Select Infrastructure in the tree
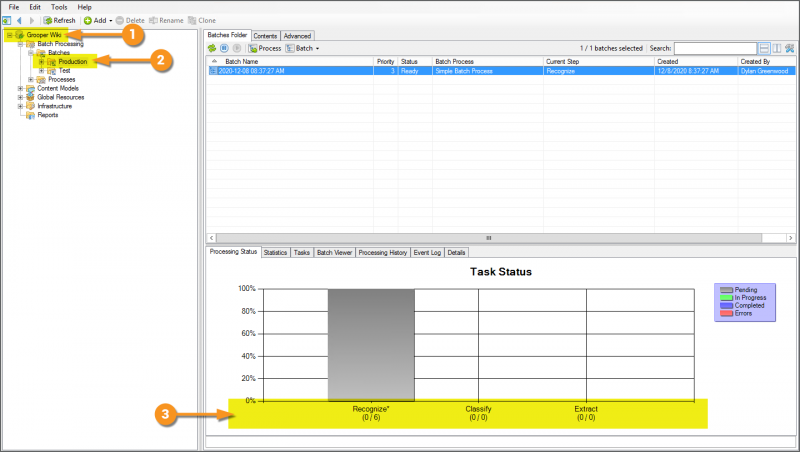This screenshot has width=800, height=452. click(x=55, y=106)
